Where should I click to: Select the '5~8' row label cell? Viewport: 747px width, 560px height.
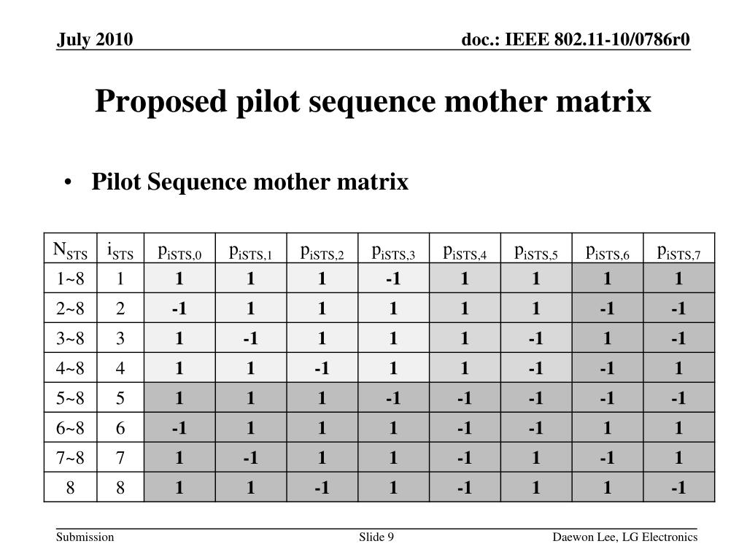[71, 397]
